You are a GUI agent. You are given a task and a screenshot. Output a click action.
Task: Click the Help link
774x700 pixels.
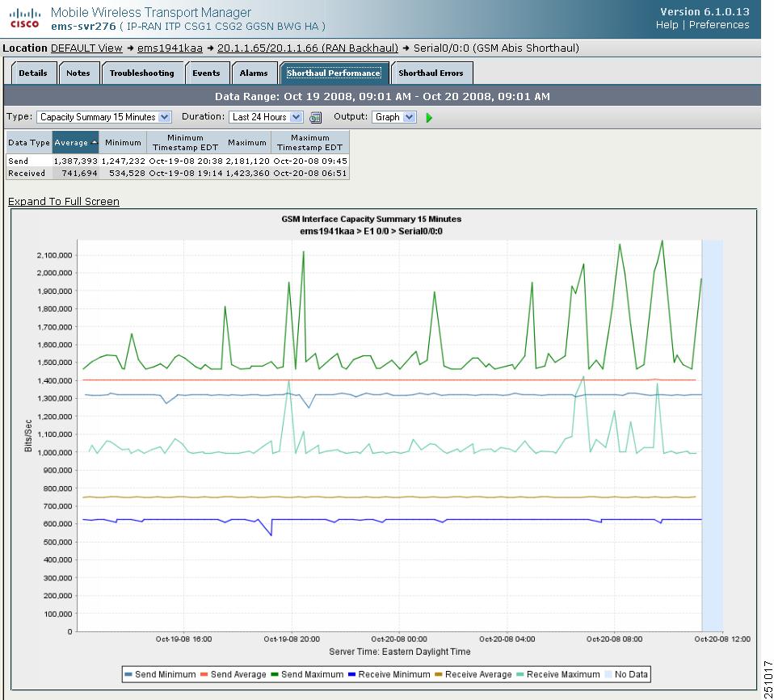pyautogui.click(x=667, y=25)
